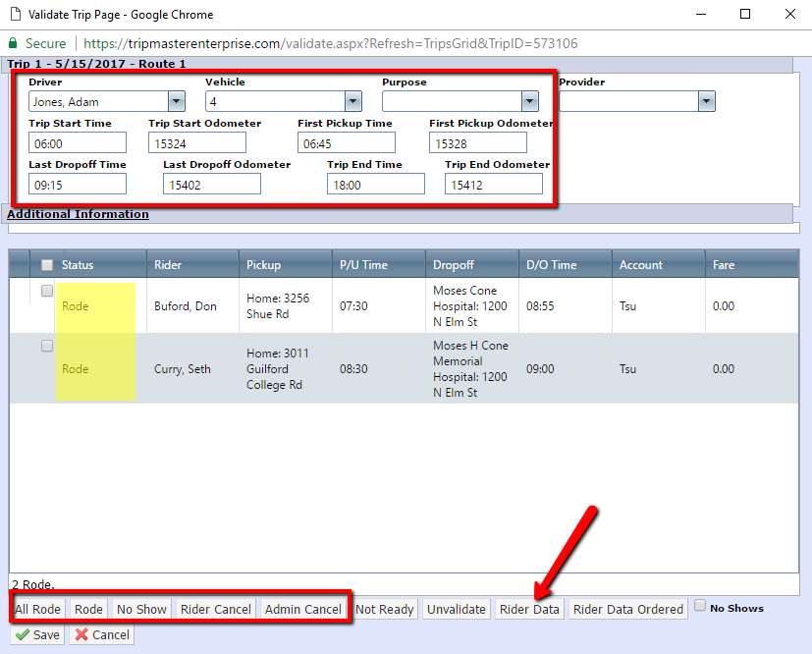Click Moses Cone Hospital dropoff for Buford

[x=470, y=306]
